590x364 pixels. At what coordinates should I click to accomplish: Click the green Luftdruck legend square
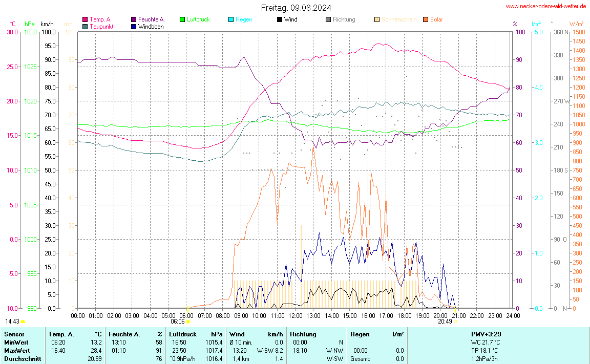pos(182,19)
